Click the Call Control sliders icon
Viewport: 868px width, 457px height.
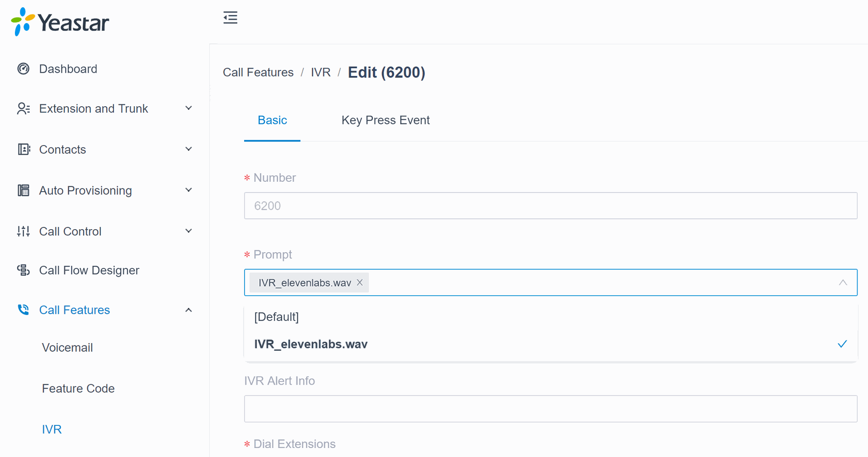(24, 231)
